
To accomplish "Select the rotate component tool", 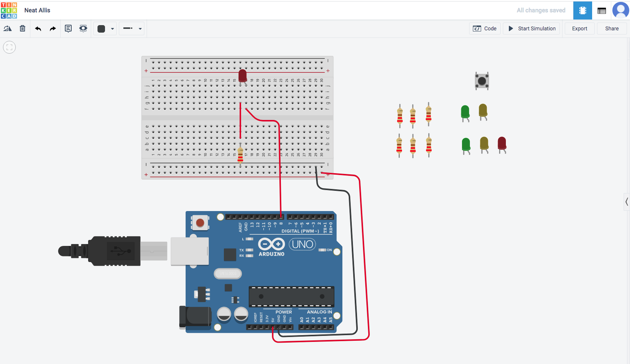I will coord(7,28).
